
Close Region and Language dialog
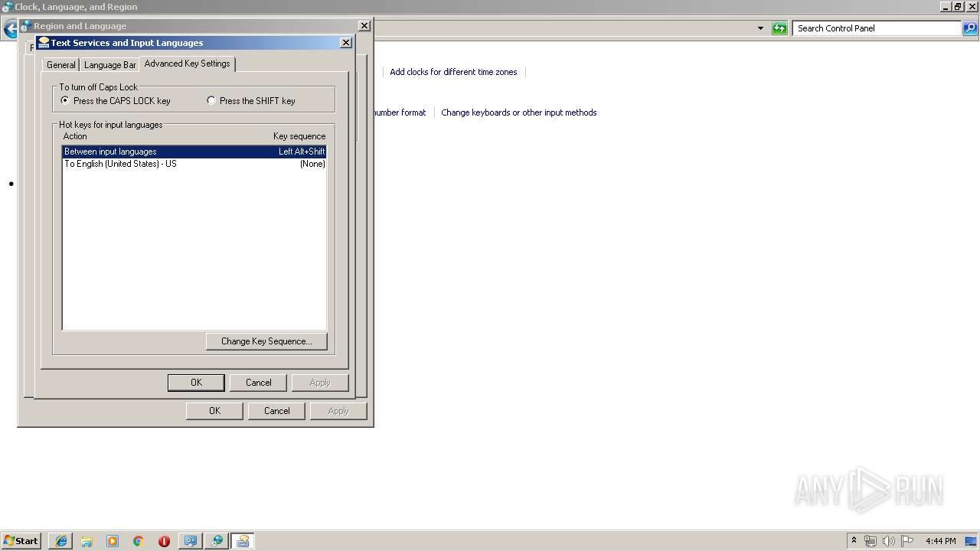click(364, 25)
